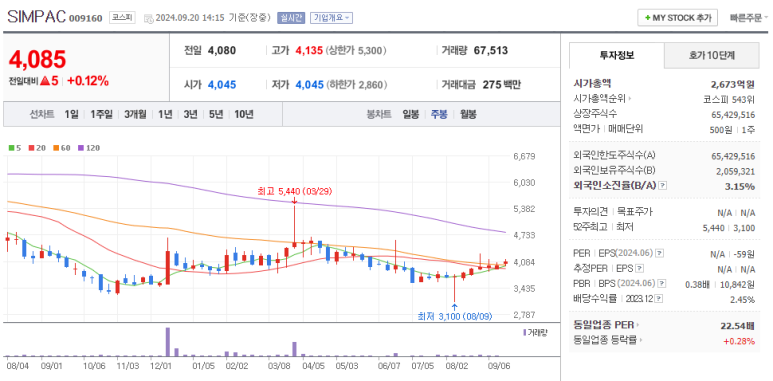Select the 1주일 line chart period
Image resolution: width=773 pixels, height=381 pixels.
pos(101,114)
